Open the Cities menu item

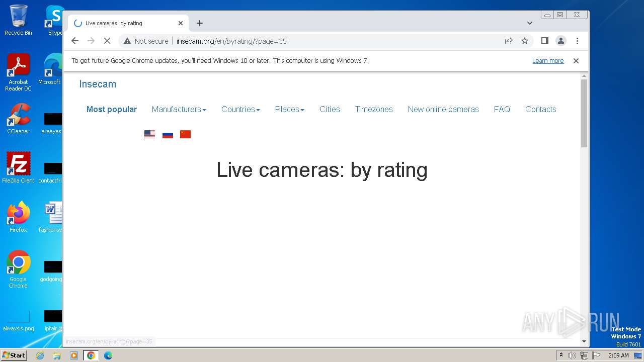(330, 109)
